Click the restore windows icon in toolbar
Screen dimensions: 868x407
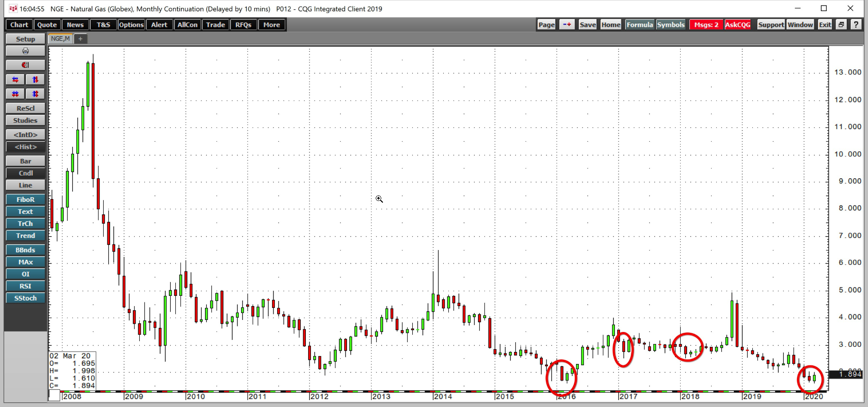click(841, 25)
